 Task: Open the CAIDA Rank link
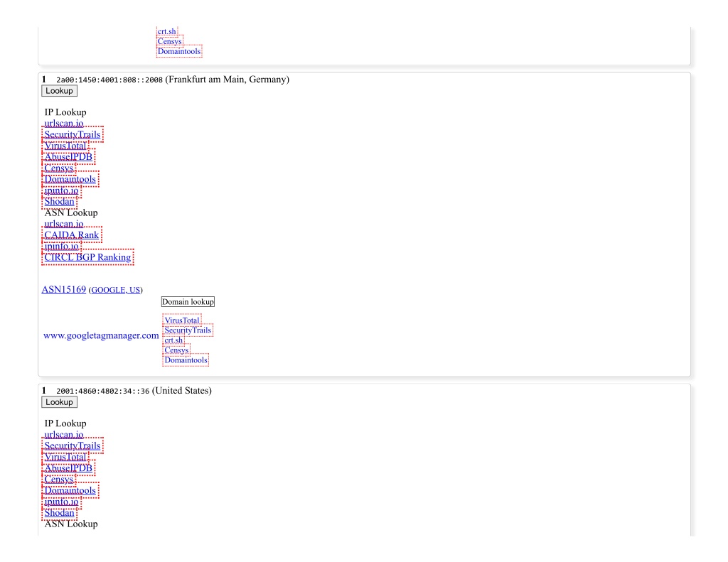point(72,235)
